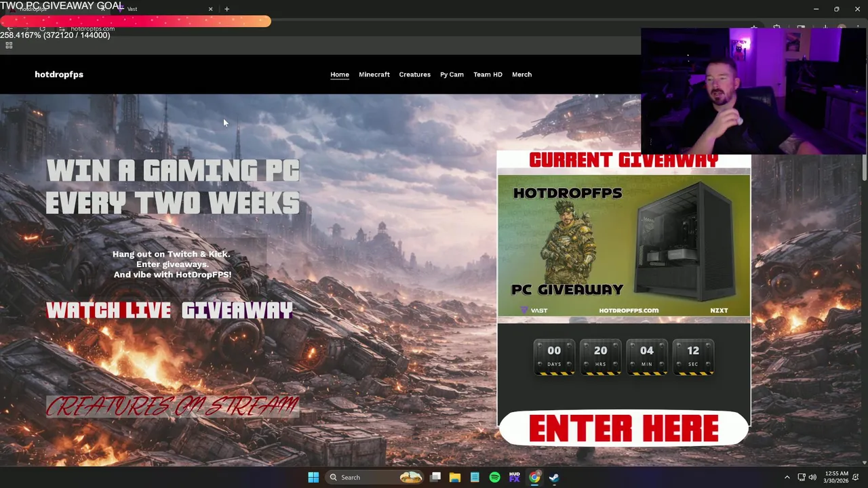Open Steam from the taskbar
The image size is (868, 488).
(x=554, y=477)
